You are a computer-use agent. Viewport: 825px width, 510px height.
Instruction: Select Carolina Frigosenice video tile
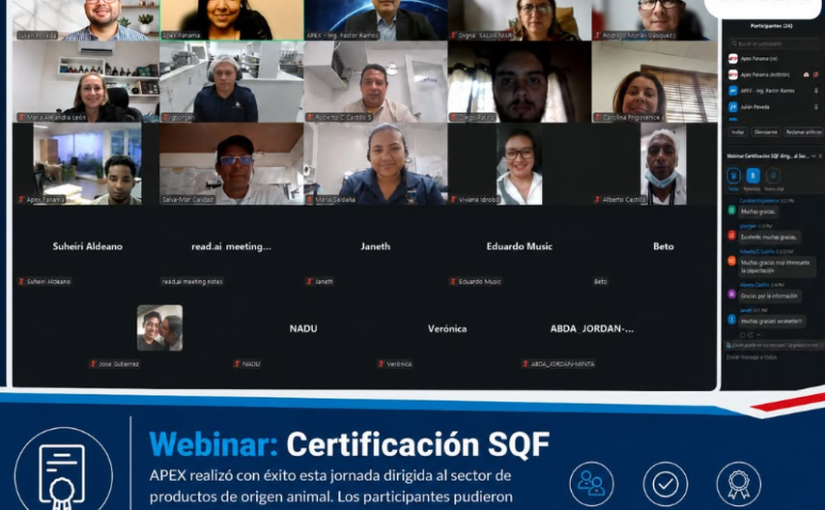(x=655, y=82)
